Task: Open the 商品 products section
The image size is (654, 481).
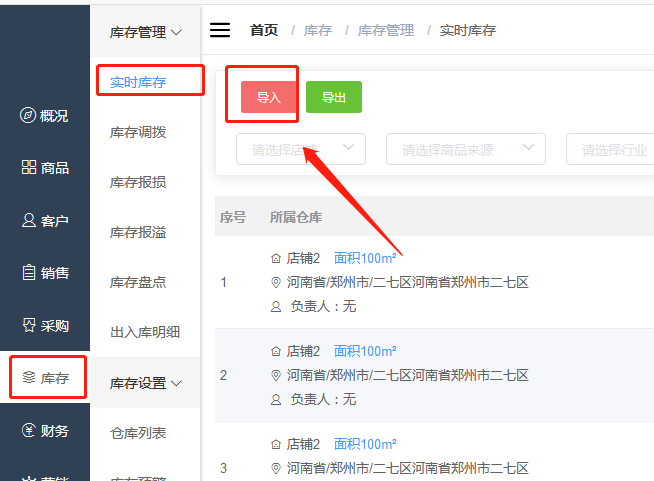Action: (x=45, y=168)
